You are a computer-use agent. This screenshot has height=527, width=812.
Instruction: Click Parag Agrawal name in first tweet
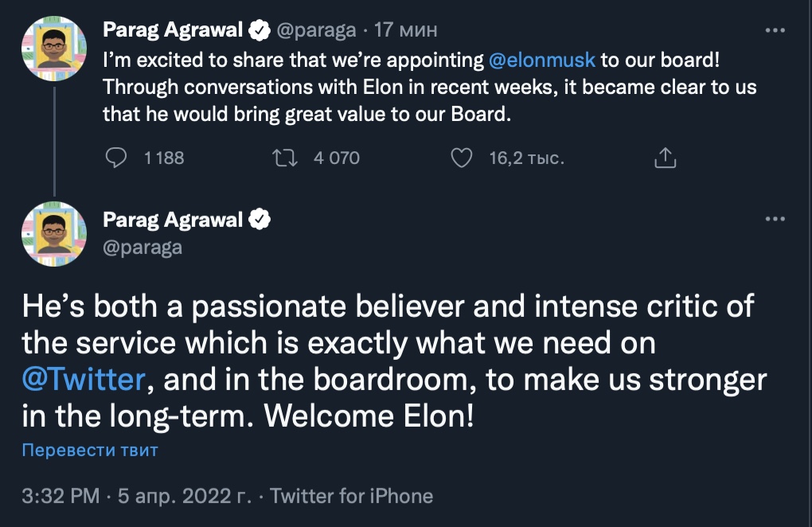pos(173,30)
